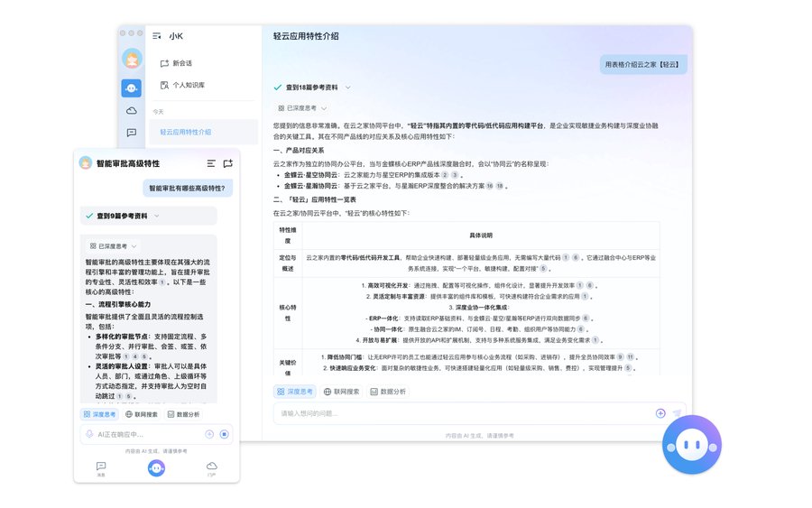Image resolution: width=812 pixels, height=508 pixels.
Task: Select the 小K robot icon in sidebar
Action: coord(132,88)
